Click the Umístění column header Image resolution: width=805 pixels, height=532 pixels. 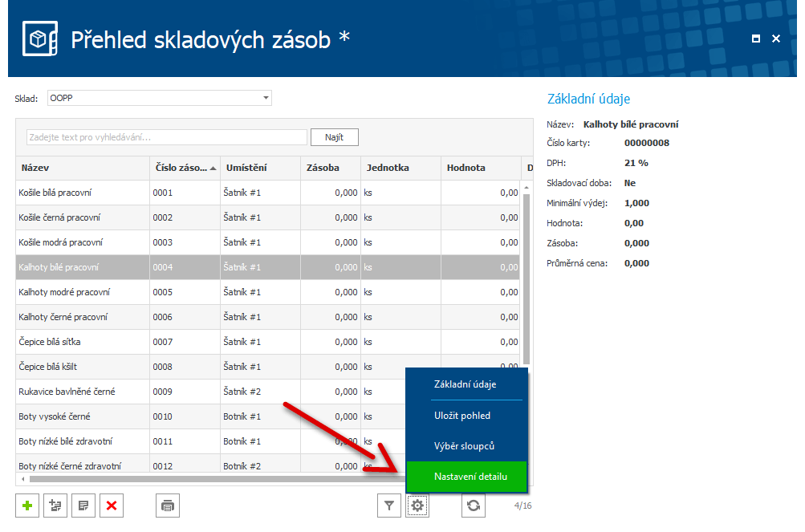[260, 168]
